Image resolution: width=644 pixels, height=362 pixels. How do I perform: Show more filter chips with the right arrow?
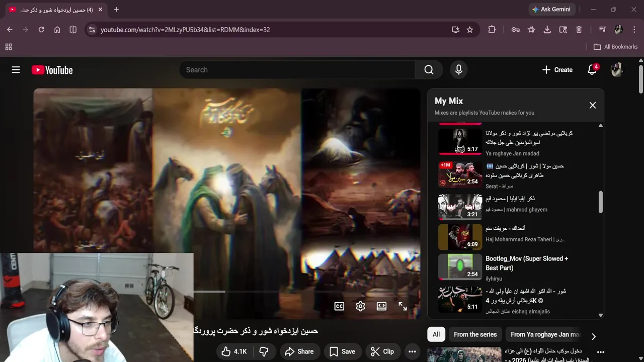(594, 336)
